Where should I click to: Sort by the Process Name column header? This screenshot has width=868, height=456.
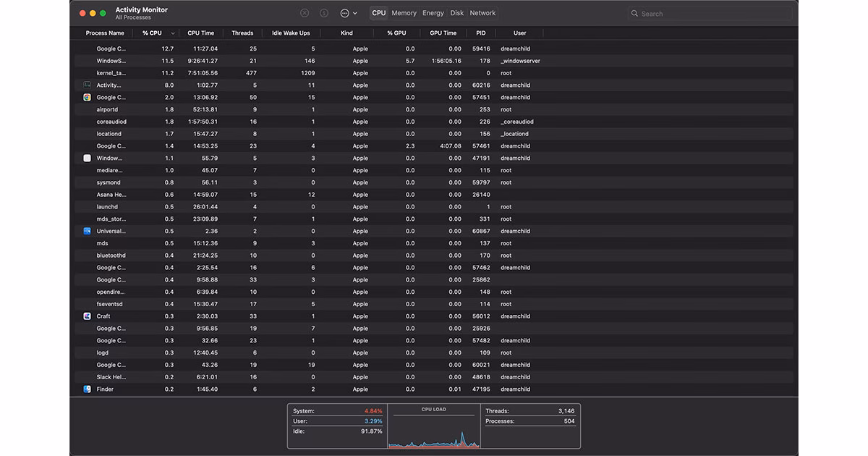coord(105,33)
